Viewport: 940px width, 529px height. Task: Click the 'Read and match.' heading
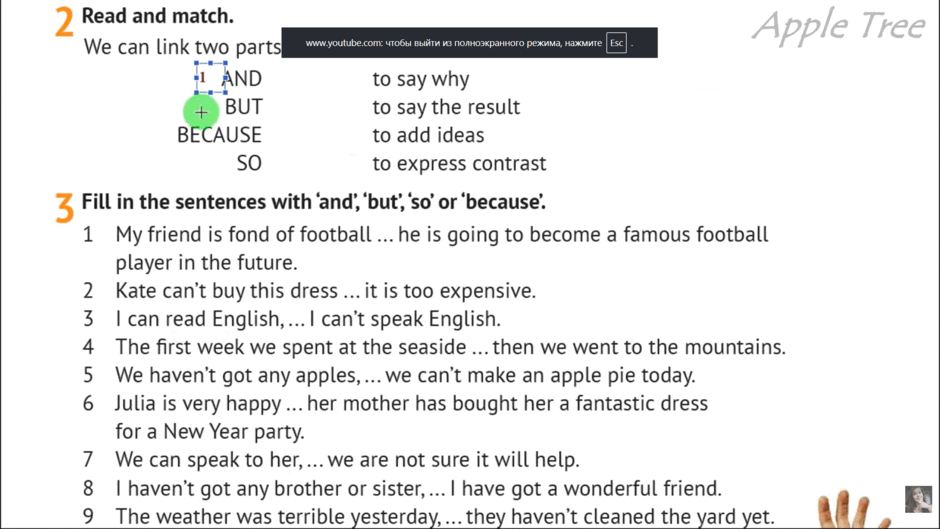point(158,16)
